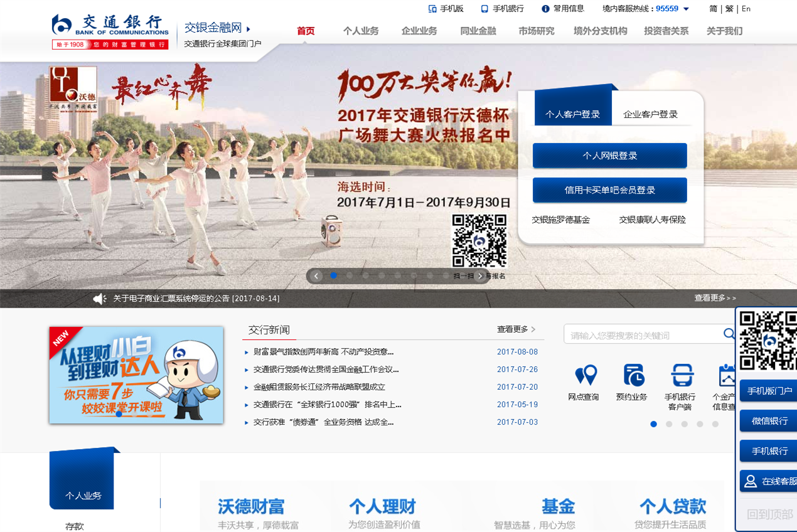The image size is (797, 532).
Task: Open the 沃德财富 section card
Action: coord(259,514)
